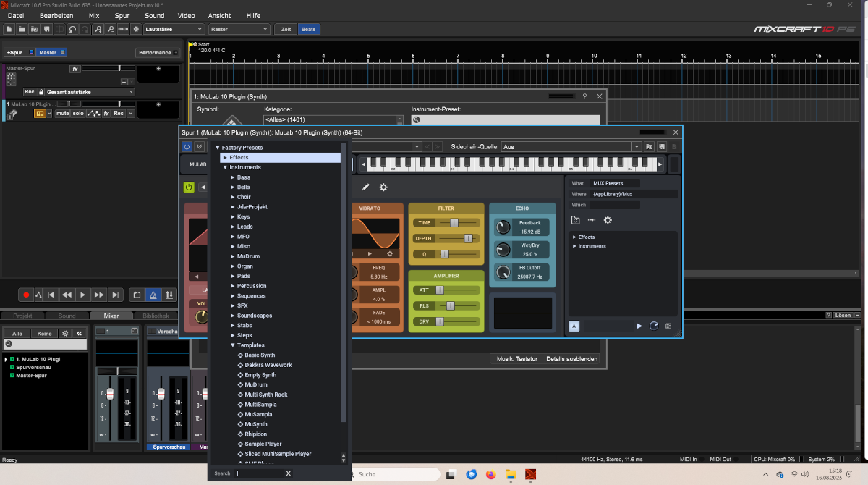Click the Keine button in the mixer
Screen dimensions: 868x485
pyautogui.click(x=44, y=333)
